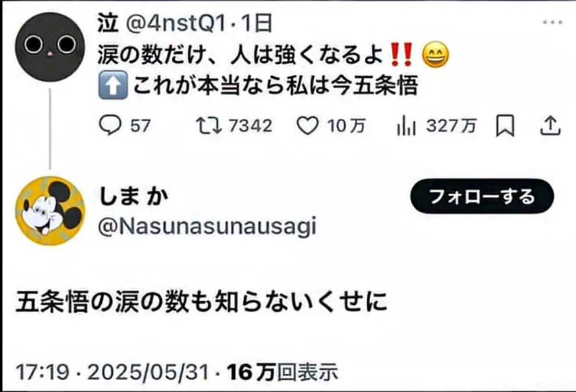Open the Mickey Mouse profile avatar

pos(50,211)
